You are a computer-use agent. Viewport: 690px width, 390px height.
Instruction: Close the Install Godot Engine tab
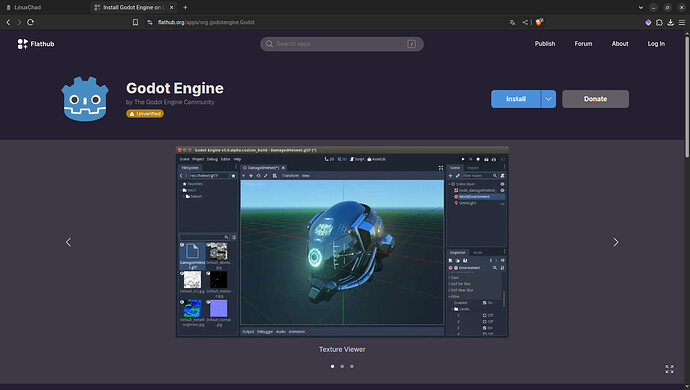click(x=172, y=7)
